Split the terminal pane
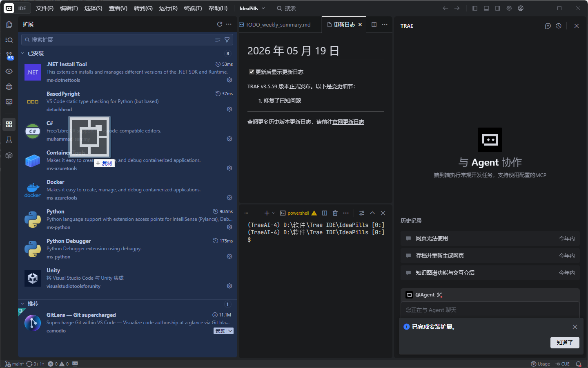The width and height of the screenshot is (588, 368). click(x=325, y=213)
